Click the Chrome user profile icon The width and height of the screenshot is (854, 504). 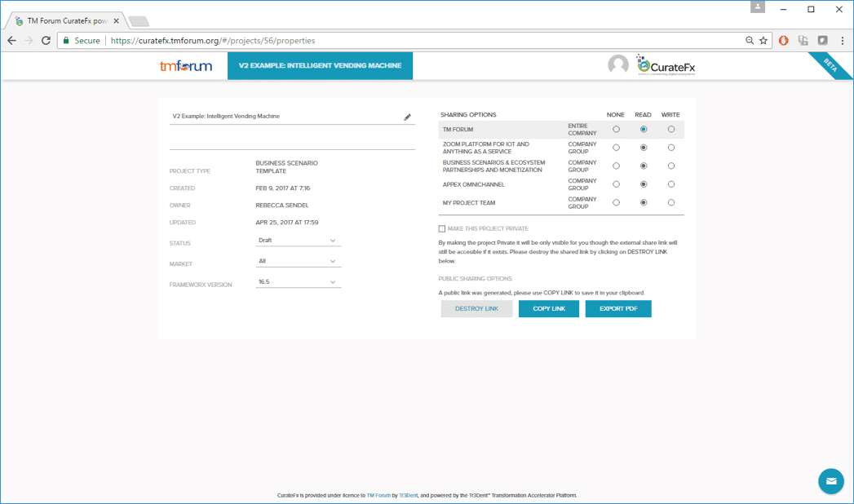coord(758,7)
